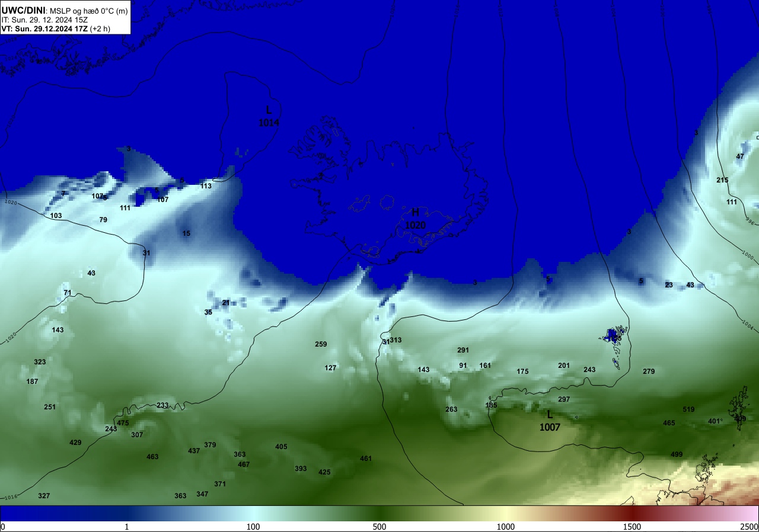Click the height value '465'
This screenshot has width=759, height=532.
click(x=669, y=423)
